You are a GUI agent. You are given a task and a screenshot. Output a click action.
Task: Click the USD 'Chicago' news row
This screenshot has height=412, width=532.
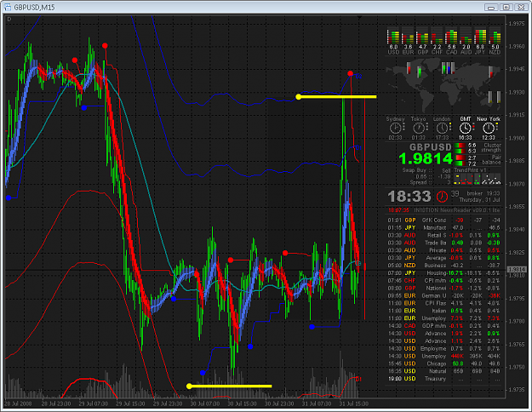pos(443,363)
